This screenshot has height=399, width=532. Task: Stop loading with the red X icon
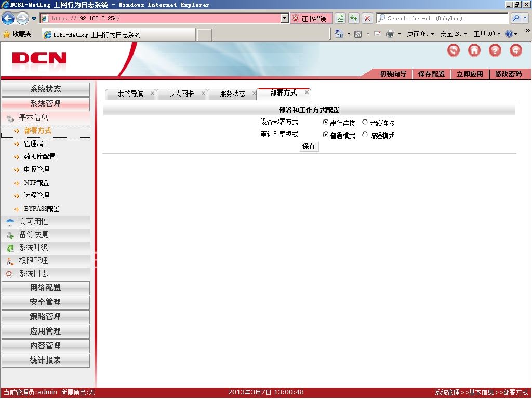367,18
